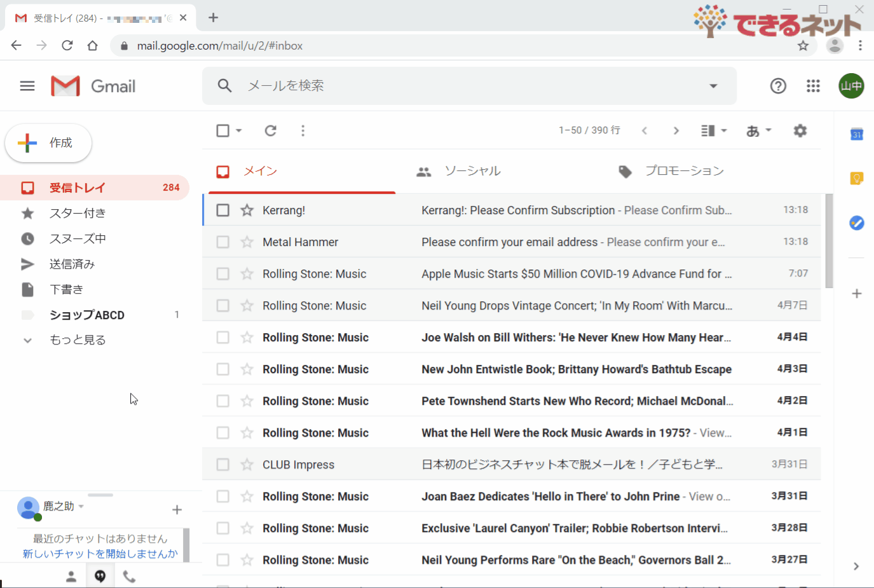Click the Gmail logo
The height and width of the screenshot is (588, 874).
(x=93, y=86)
